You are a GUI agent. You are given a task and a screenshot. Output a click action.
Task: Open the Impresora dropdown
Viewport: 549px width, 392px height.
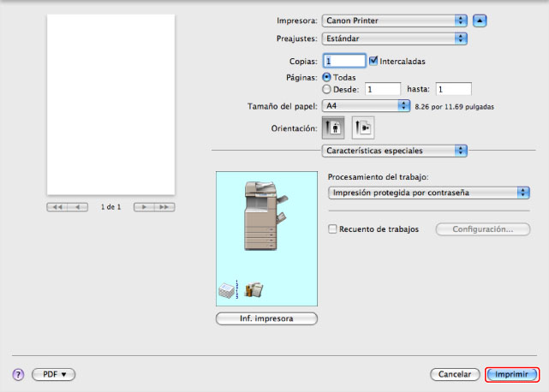click(x=394, y=19)
